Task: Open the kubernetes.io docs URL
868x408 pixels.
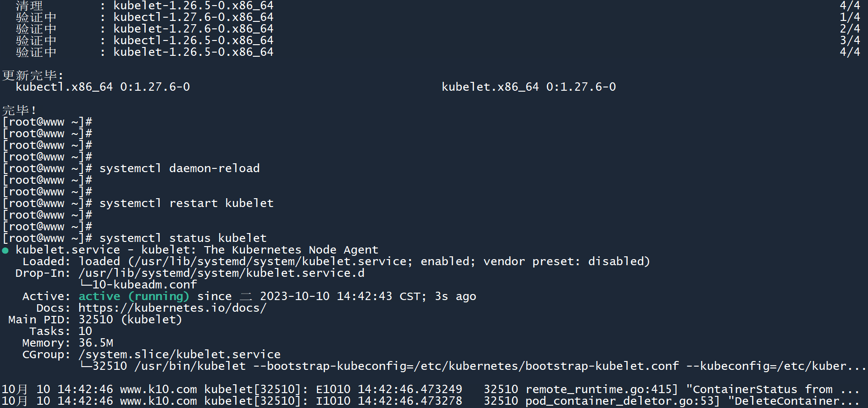Action: 172,308
